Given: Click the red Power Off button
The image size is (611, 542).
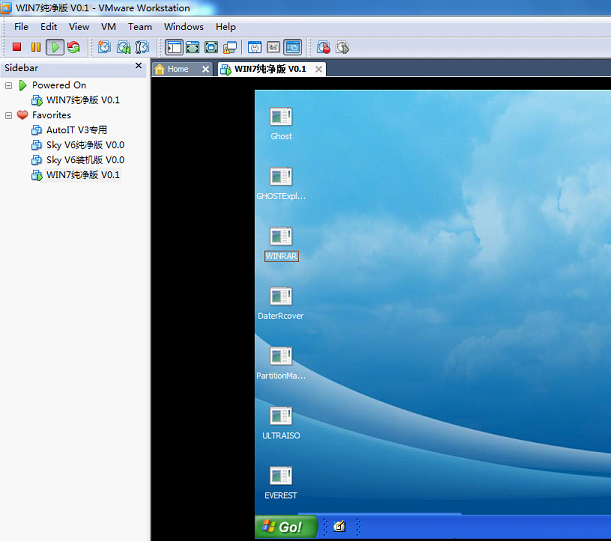Looking at the screenshot, I should [x=17, y=47].
